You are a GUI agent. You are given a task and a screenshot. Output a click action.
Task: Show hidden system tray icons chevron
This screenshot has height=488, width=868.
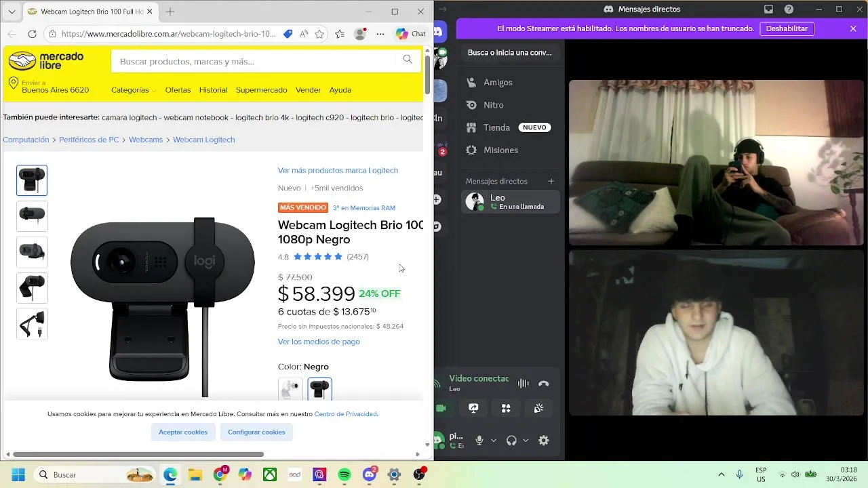[721, 474]
